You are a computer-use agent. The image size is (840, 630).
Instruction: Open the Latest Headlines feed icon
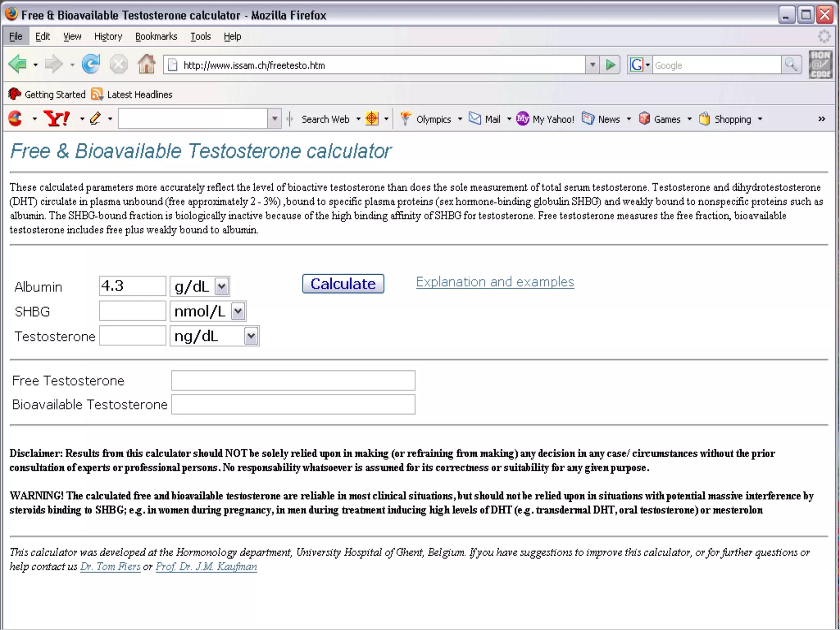click(x=97, y=94)
